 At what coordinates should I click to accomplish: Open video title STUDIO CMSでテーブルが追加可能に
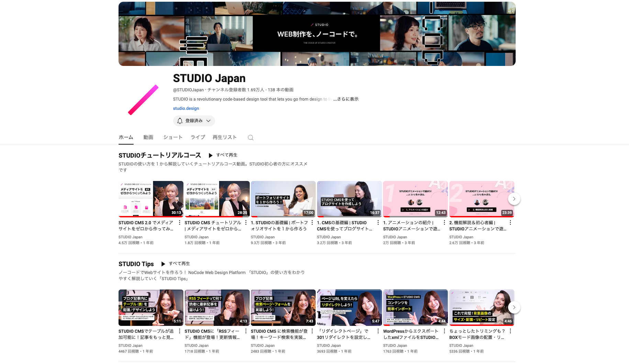(146, 334)
